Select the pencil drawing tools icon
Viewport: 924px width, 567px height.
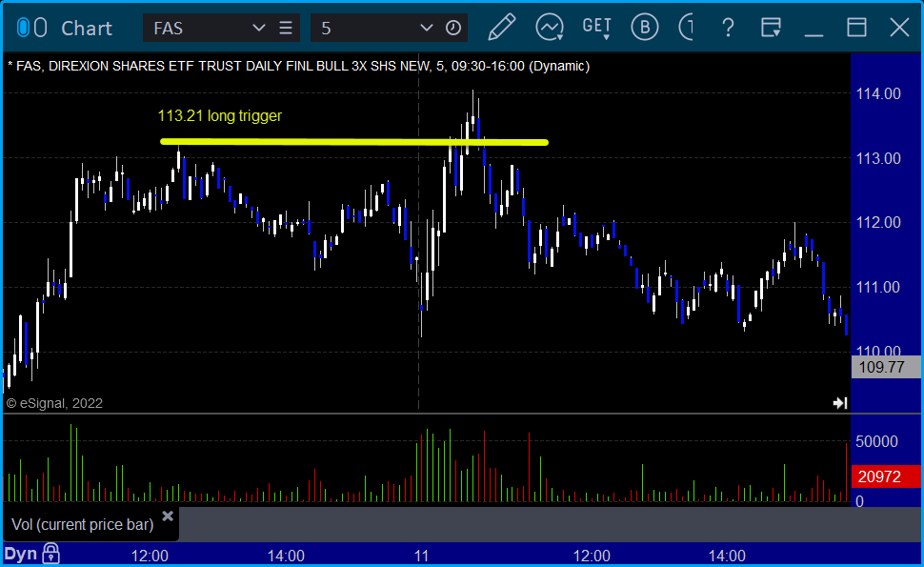pos(501,27)
